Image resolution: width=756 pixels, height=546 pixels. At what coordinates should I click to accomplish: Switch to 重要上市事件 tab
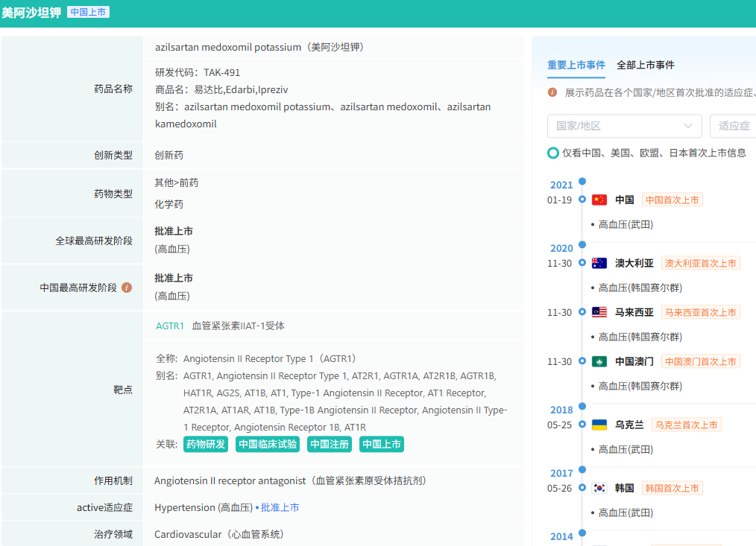[576, 66]
